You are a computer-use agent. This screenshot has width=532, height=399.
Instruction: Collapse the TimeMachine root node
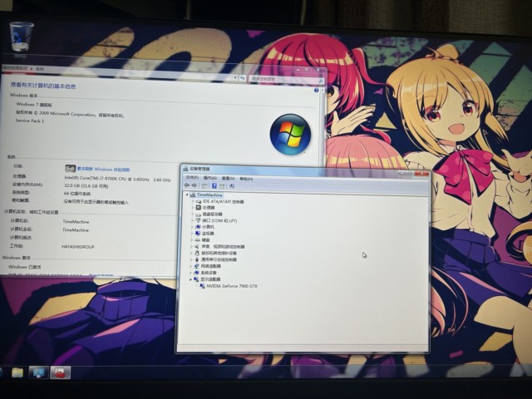[187, 195]
